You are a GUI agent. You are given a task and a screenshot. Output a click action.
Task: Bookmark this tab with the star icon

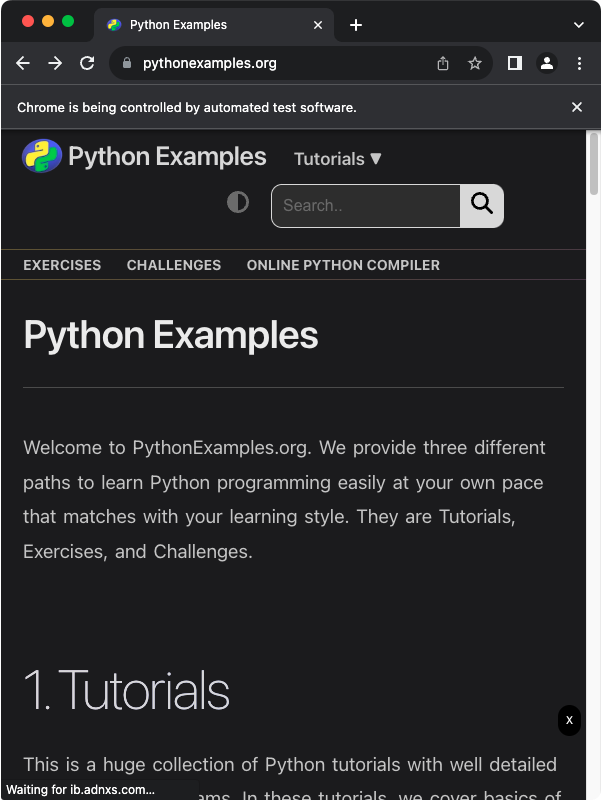click(x=475, y=63)
